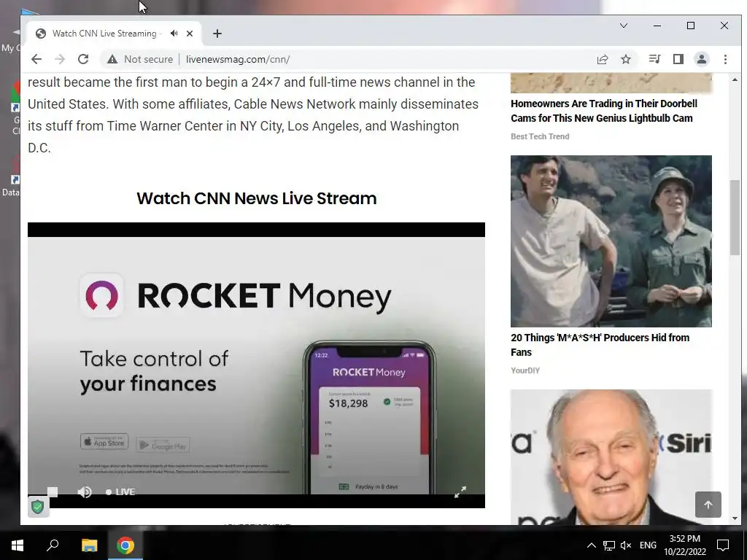
Task: Reload the livenewsmag page
Action: coord(83,59)
